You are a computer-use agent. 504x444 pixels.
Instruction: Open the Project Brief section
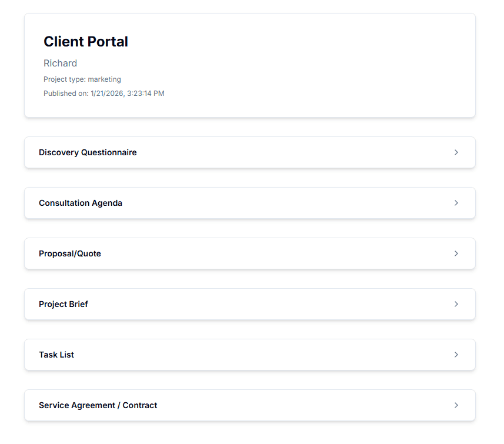point(249,304)
